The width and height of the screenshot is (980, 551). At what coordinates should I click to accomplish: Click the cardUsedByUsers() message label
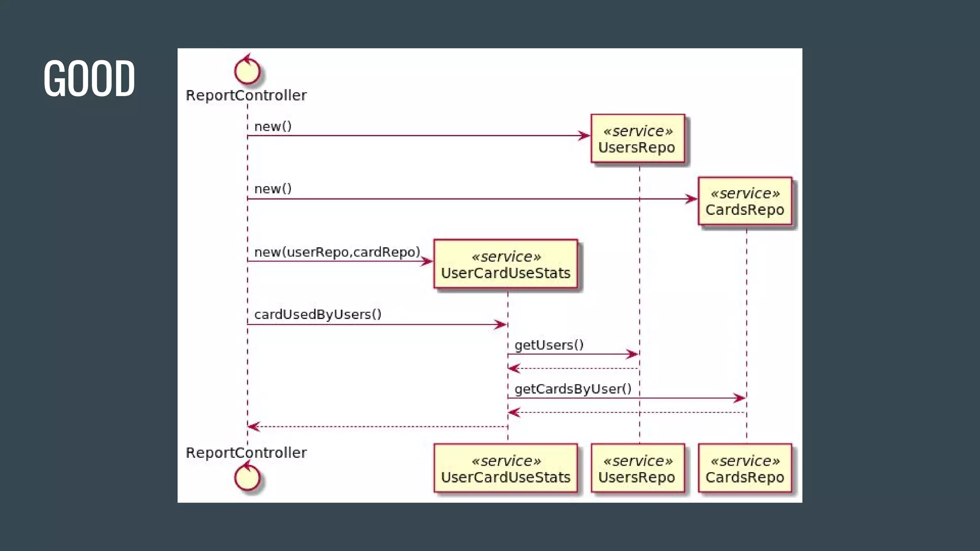318,315
